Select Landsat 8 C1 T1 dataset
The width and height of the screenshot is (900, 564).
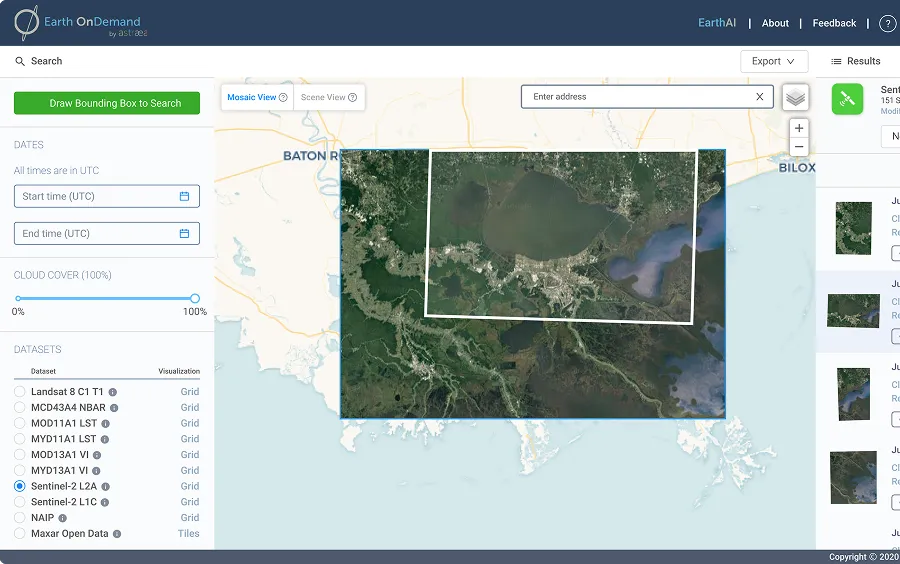click(20, 392)
